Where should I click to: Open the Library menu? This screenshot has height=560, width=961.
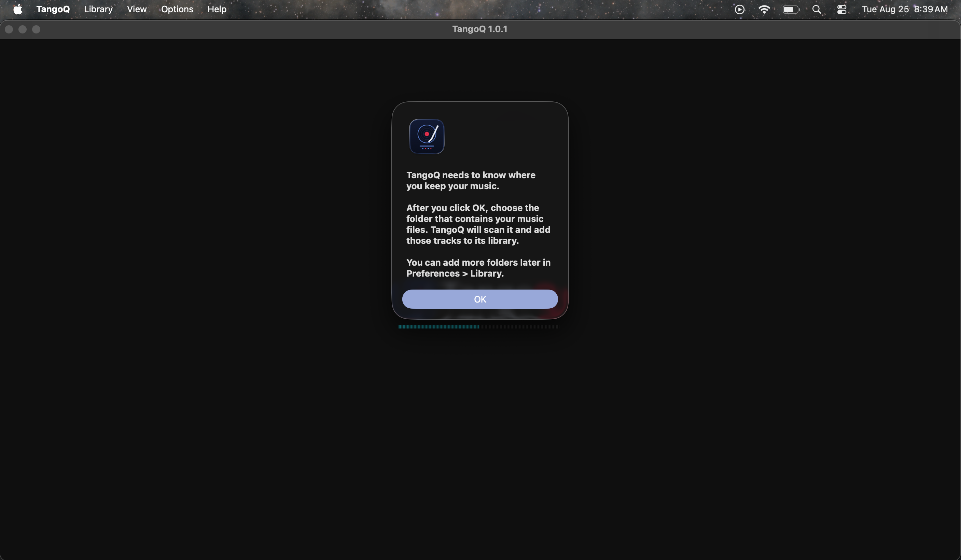[x=98, y=9]
